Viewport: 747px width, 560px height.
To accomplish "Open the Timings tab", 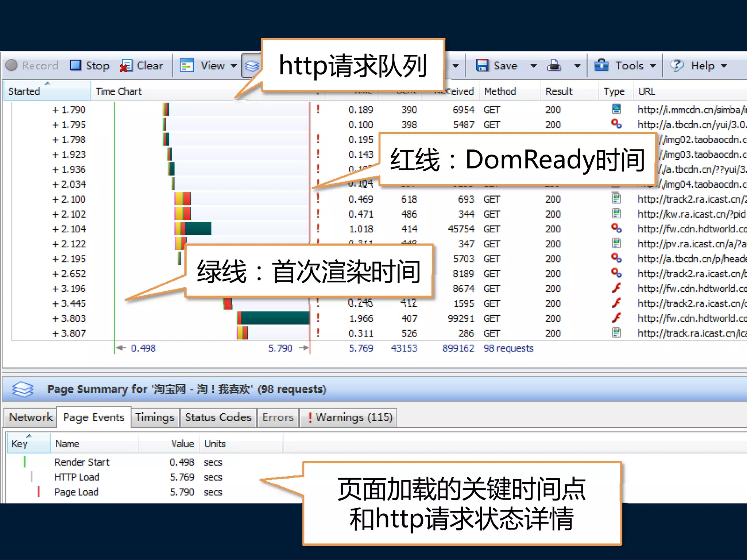I will point(155,417).
